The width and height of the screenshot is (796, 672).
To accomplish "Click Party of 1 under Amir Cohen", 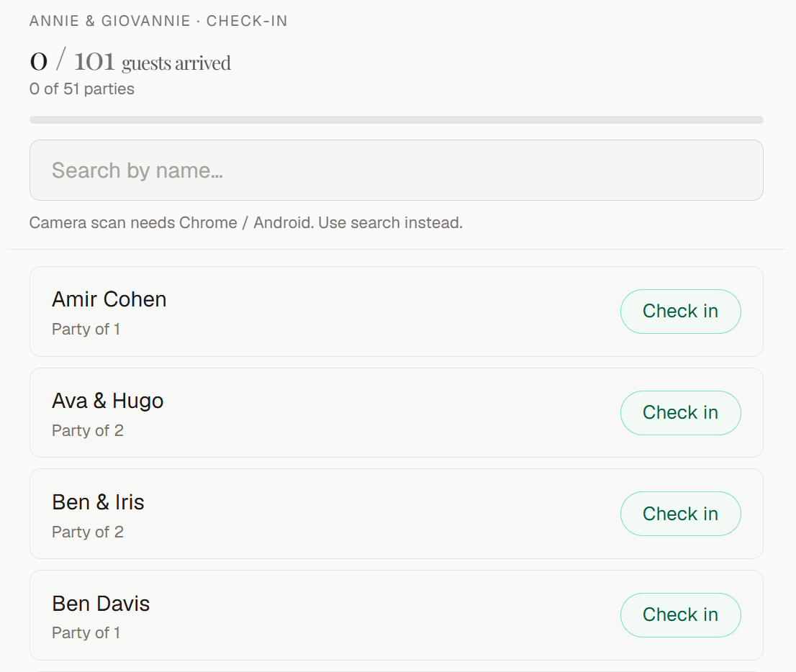I will pos(86,329).
